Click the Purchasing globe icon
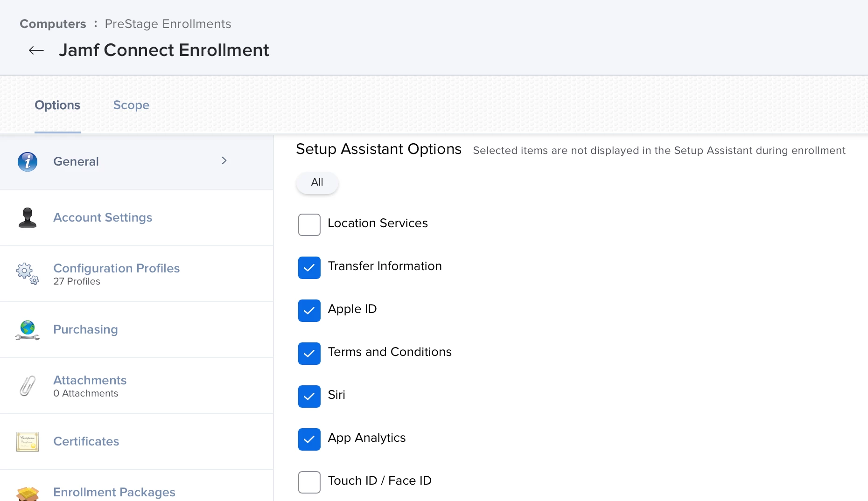Viewport: 868px width, 501px height. (x=28, y=330)
